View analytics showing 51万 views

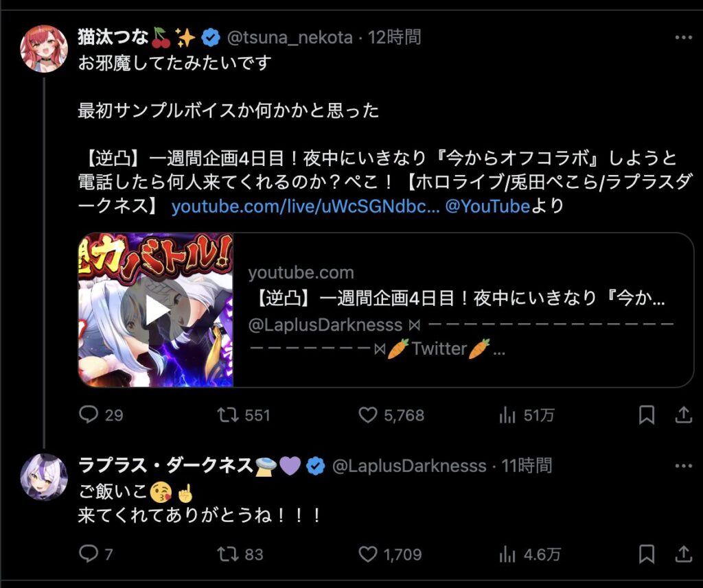(x=507, y=415)
